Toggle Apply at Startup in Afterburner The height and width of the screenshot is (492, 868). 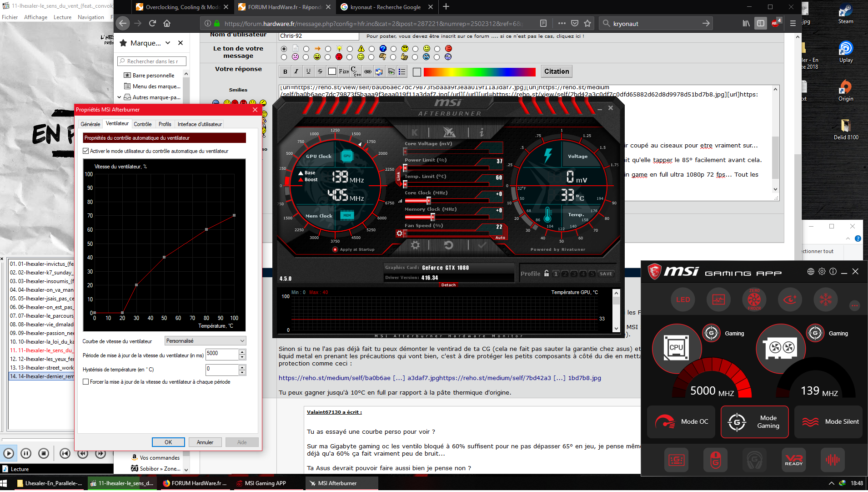[x=335, y=249]
